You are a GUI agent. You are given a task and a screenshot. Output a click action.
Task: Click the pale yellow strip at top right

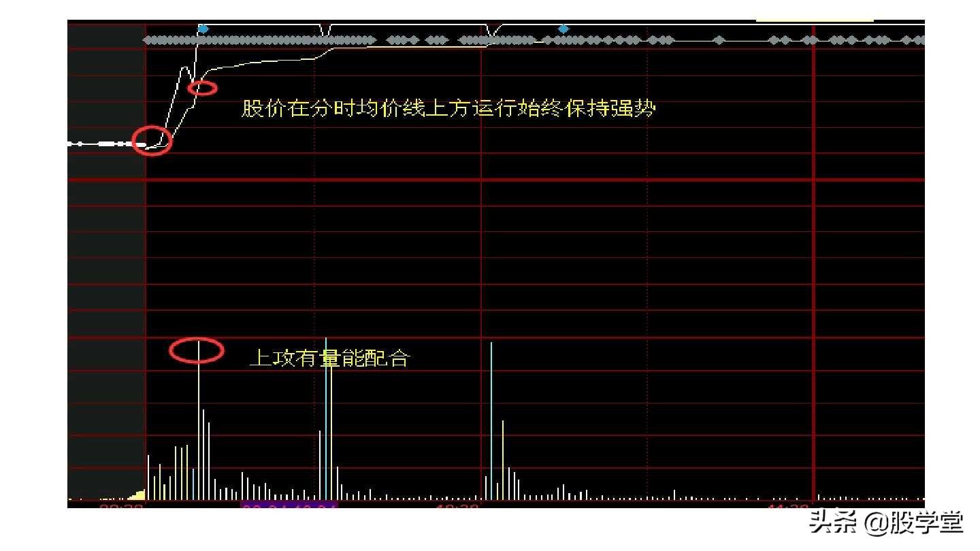click(814, 20)
